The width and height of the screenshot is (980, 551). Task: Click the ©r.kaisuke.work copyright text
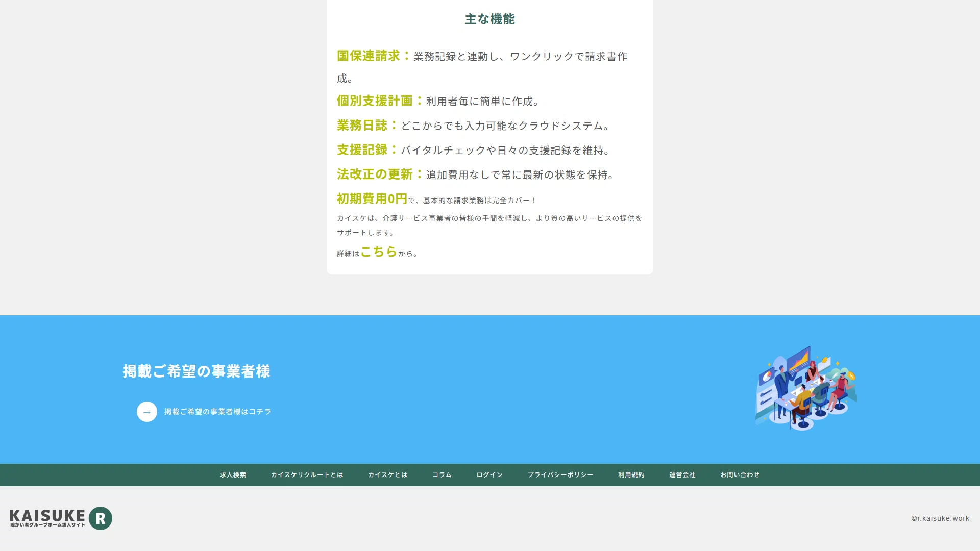pos(940,518)
